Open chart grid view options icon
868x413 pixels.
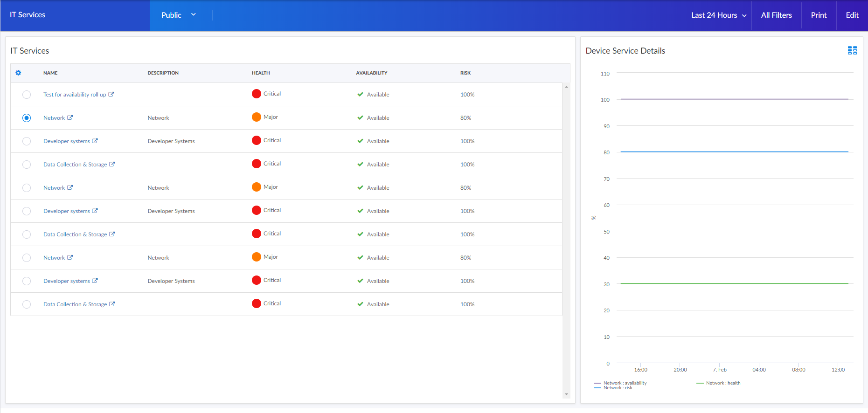(852, 51)
